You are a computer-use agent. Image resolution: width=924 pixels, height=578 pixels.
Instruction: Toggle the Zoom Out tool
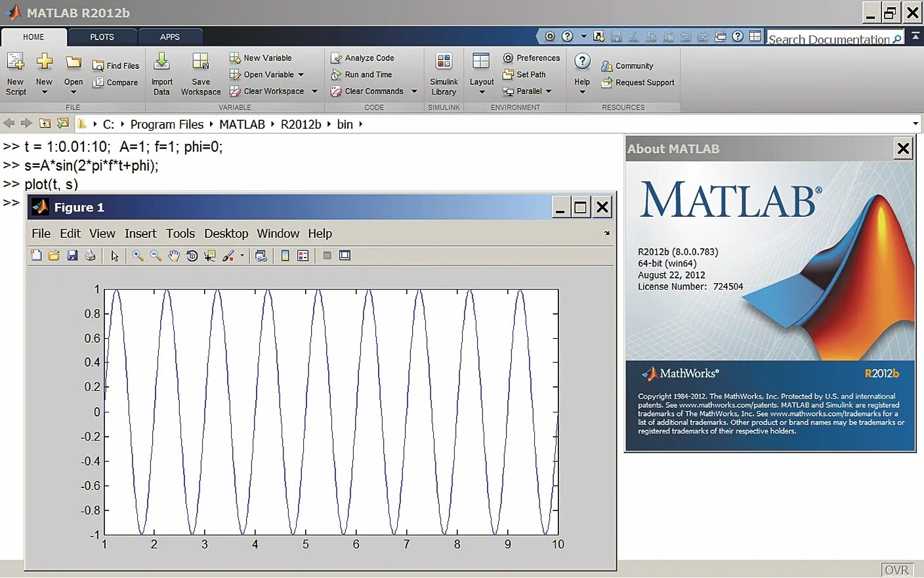[x=156, y=256]
